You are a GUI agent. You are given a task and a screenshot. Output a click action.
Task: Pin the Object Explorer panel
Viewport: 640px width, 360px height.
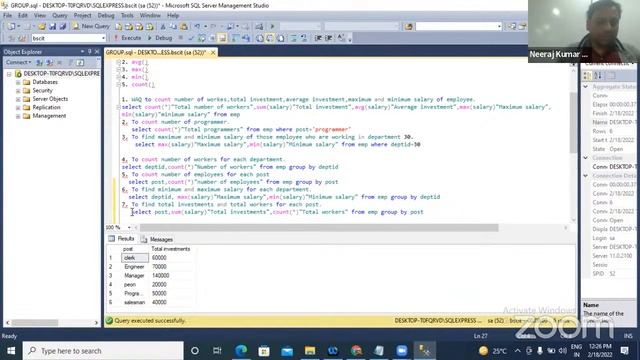90,51
